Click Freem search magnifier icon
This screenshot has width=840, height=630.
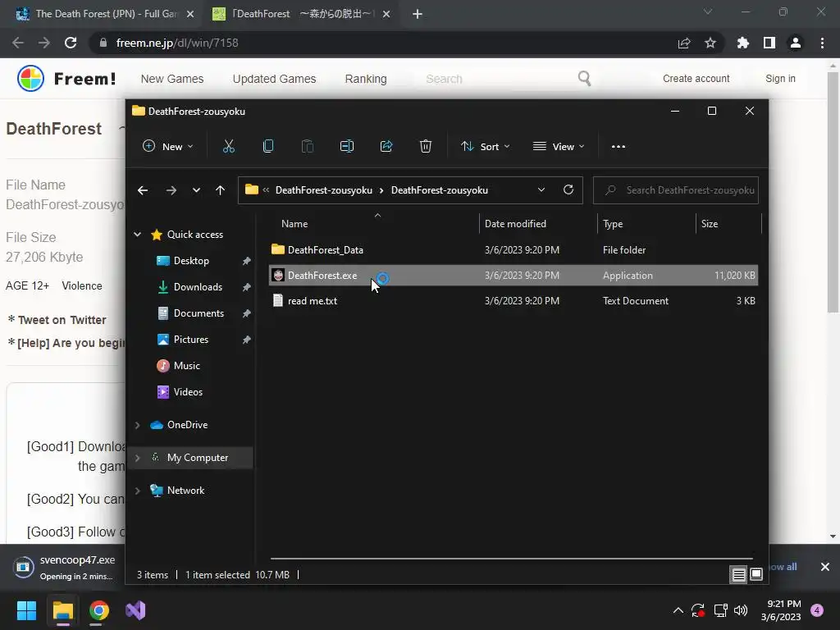click(x=584, y=79)
